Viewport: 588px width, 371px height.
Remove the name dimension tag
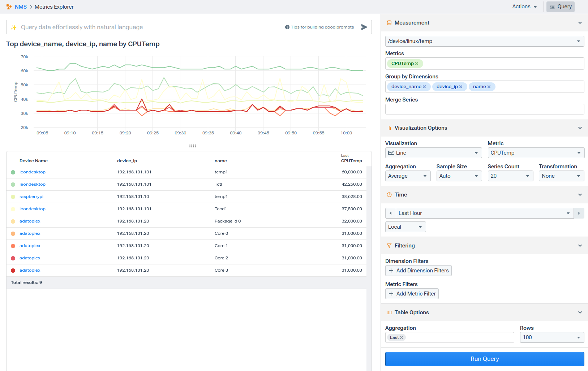coord(489,87)
